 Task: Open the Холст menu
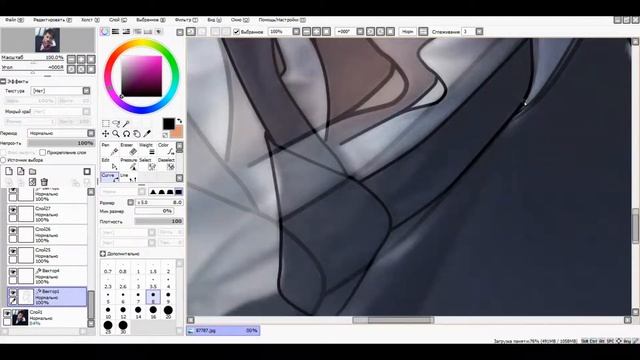[x=90, y=20]
